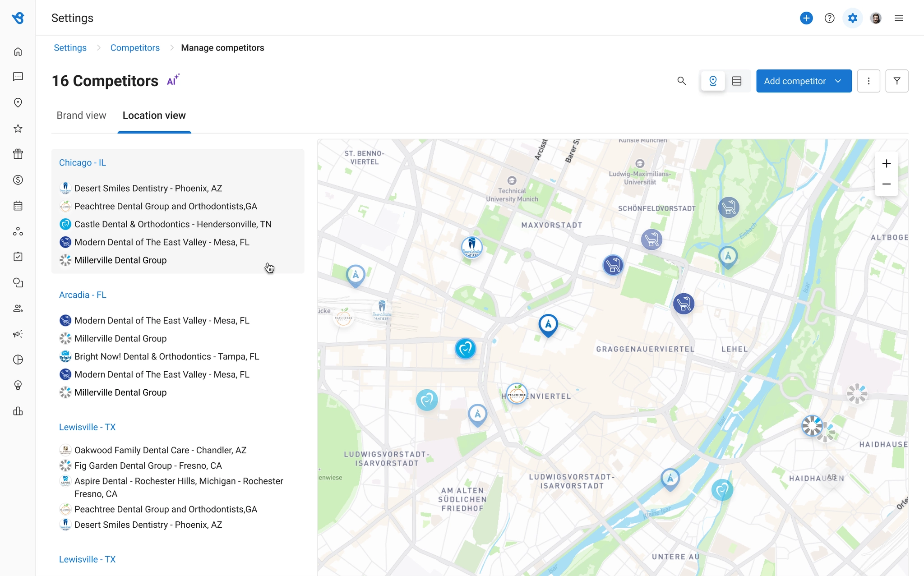Viewport: 924px width, 576px height.
Task: Click the 16 Competitors heading
Action: 105,81
